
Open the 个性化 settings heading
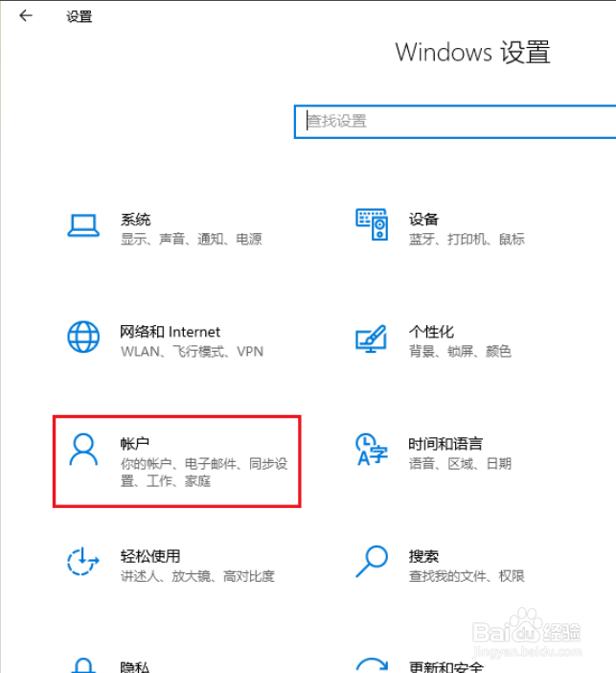pos(431,332)
